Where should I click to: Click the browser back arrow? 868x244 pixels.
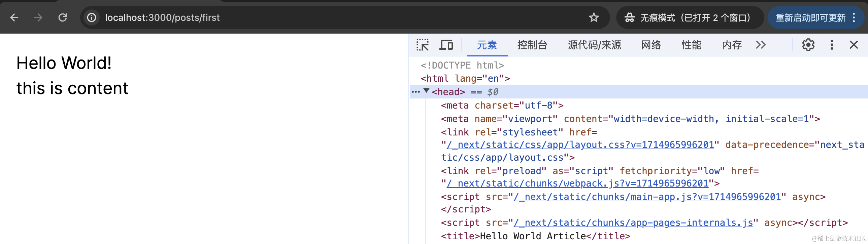(14, 17)
